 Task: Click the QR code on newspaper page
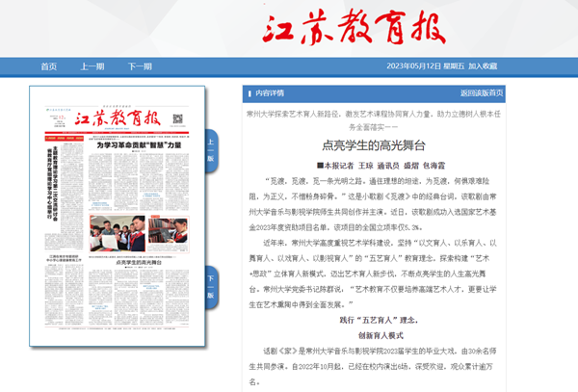click(177, 118)
